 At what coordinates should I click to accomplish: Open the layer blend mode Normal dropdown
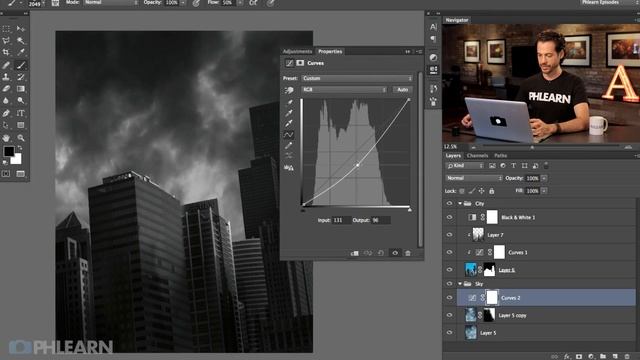tap(473, 178)
